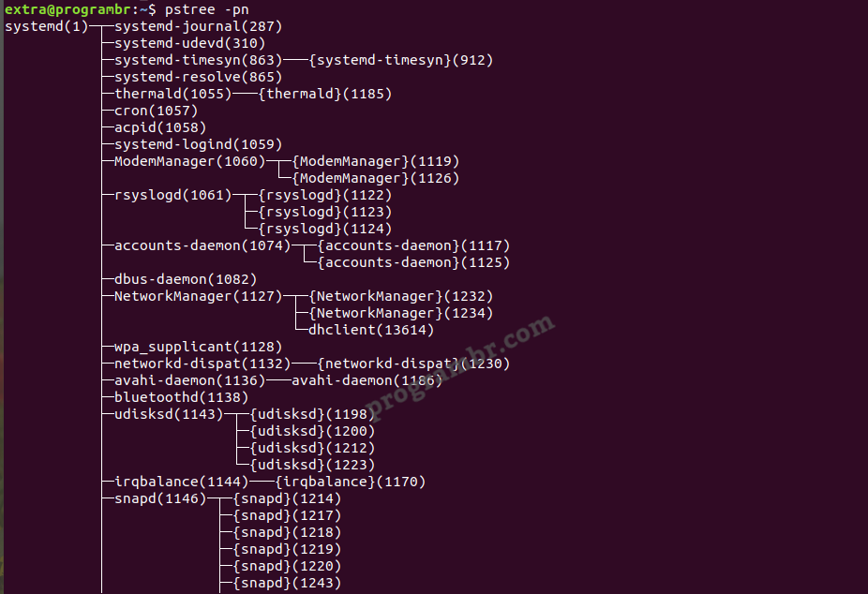Screen dimensions: 868x594
Task: Click ModemManager(1060) parent process
Action: coord(190,161)
